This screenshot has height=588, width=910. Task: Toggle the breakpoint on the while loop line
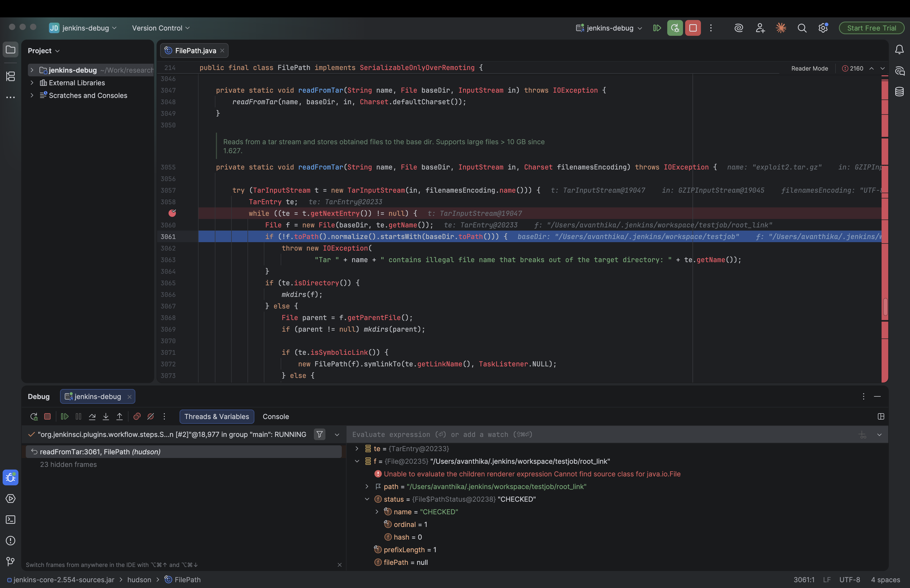(x=173, y=213)
